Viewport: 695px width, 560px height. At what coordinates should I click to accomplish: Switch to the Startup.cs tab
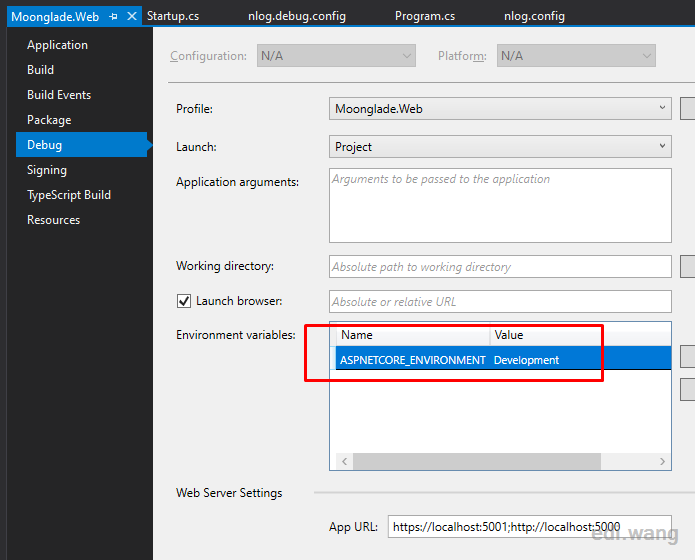click(173, 16)
